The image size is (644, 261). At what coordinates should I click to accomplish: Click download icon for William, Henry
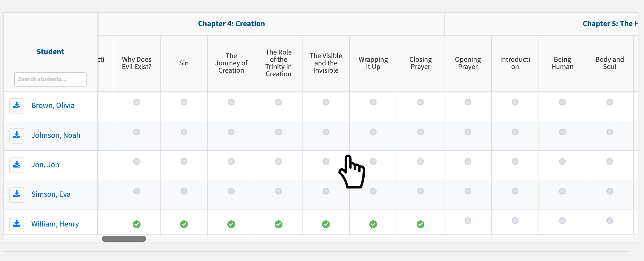[17, 224]
